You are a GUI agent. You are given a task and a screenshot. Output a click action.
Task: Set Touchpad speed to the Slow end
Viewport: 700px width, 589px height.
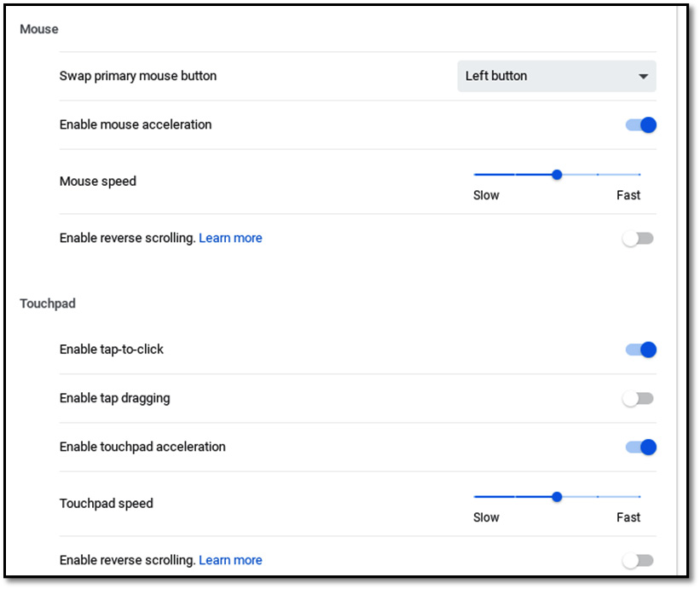pos(475,497)
